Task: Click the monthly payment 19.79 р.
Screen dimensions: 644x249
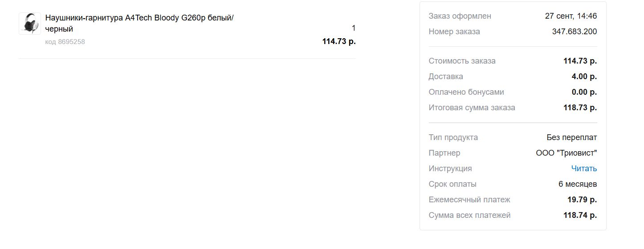Action: 582,200
